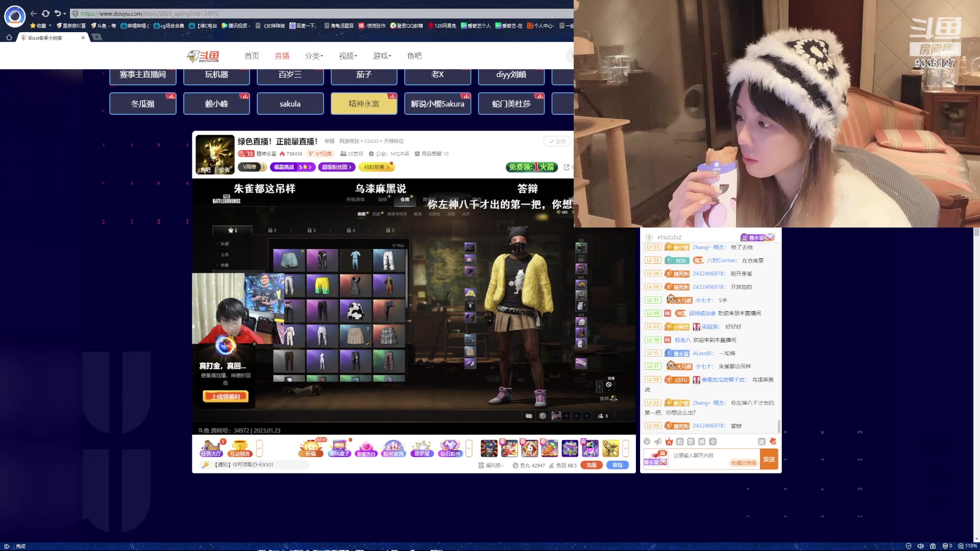The width and height of the screenshot is (980, 551).
Task: Open the 视频 dropdown in the navigation
Action: [348, 56]
